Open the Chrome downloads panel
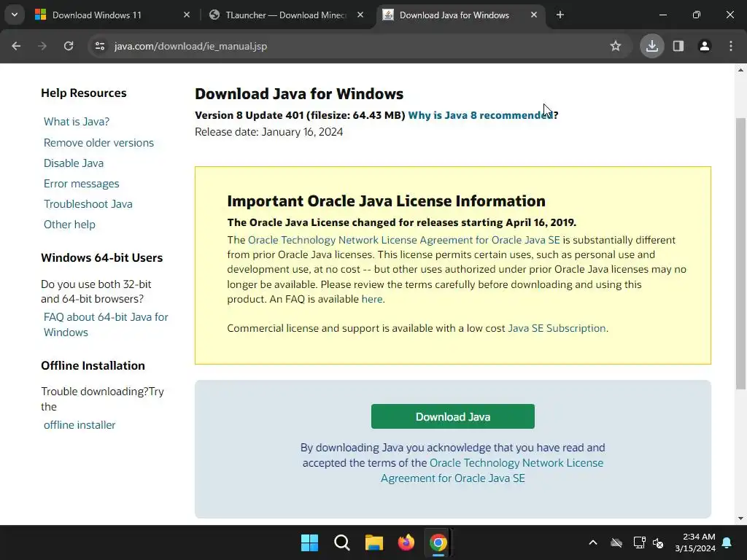Screen dimensions: 747x560 [652, 46]
